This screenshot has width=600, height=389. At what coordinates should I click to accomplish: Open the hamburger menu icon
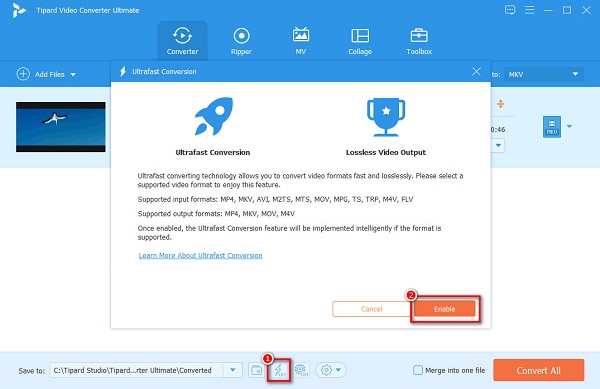[x=529, y=10]
